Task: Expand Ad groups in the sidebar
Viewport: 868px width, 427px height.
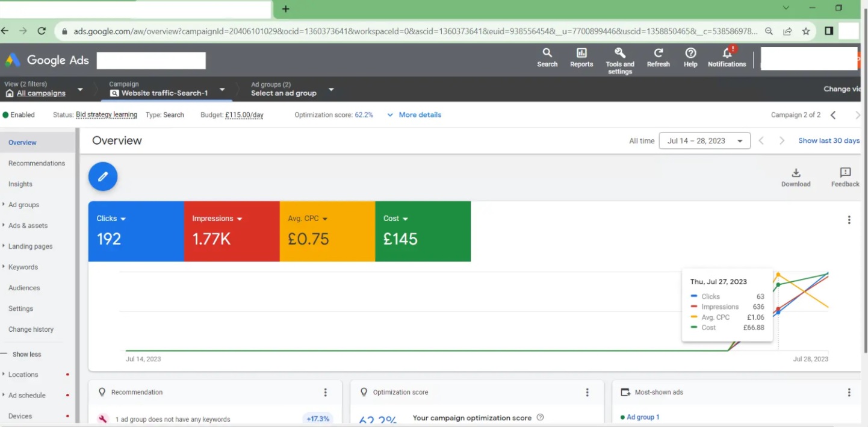Action: click(4, 205)
